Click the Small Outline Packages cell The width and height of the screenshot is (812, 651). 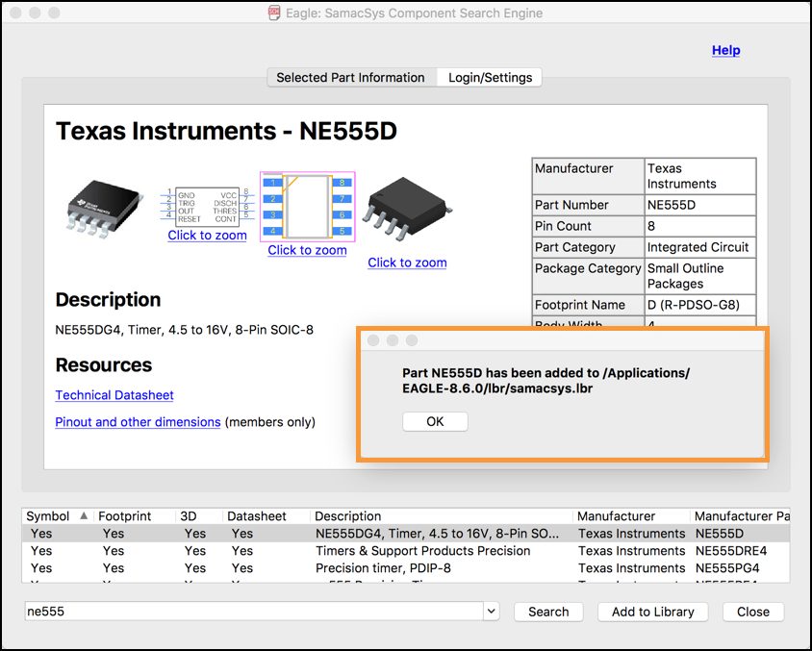point(700,276)
